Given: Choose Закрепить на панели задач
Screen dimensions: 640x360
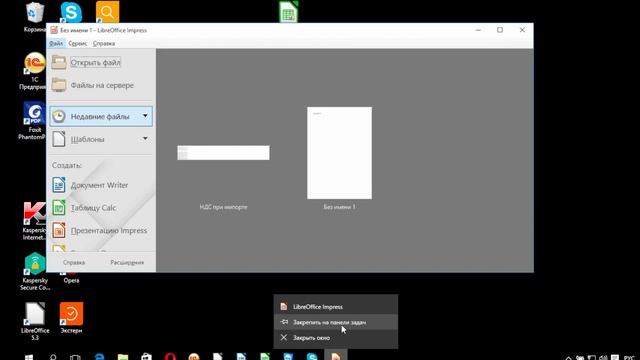Looking at the screenshot, I should (336, 322).
